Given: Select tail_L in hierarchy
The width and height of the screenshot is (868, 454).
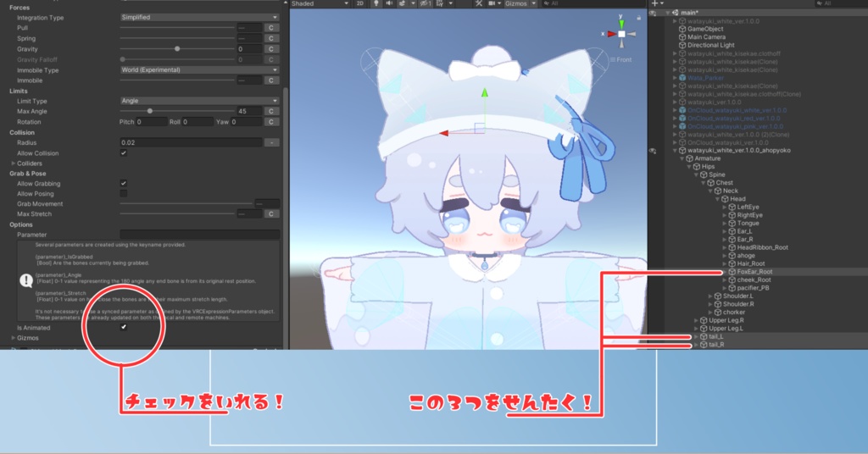Looking at the screenshot, I should click(x=715, y=337).
